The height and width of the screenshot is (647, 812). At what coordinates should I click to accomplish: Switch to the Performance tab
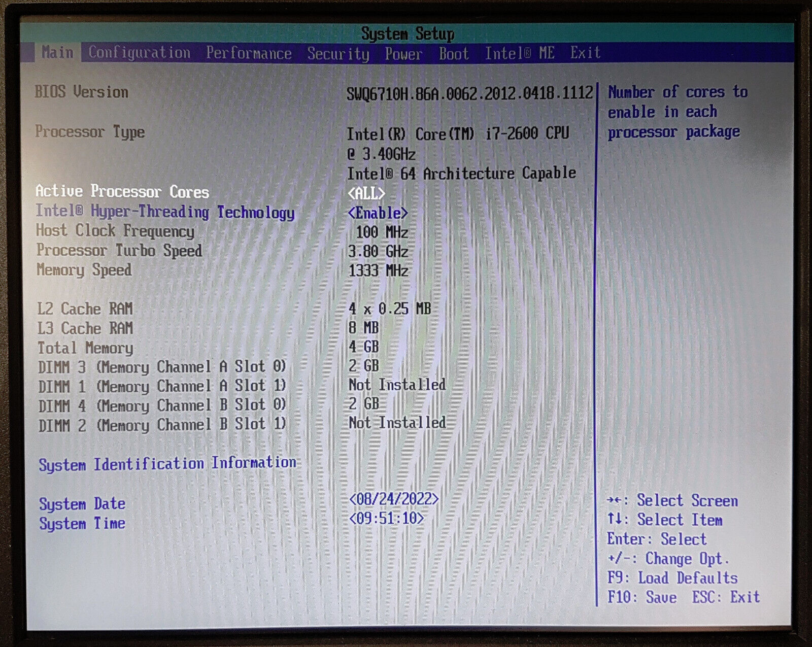[249, 53]
